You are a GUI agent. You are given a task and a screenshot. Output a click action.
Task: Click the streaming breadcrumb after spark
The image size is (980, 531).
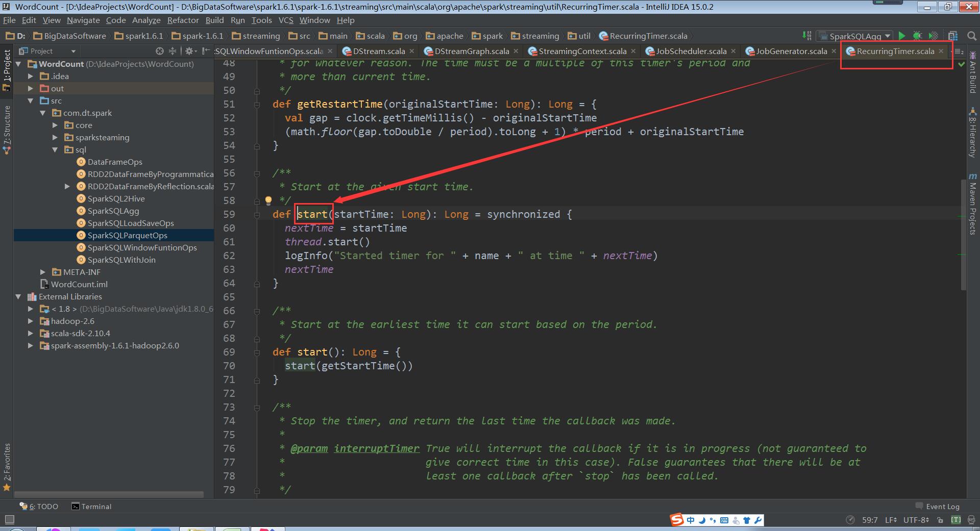point(535,36)
